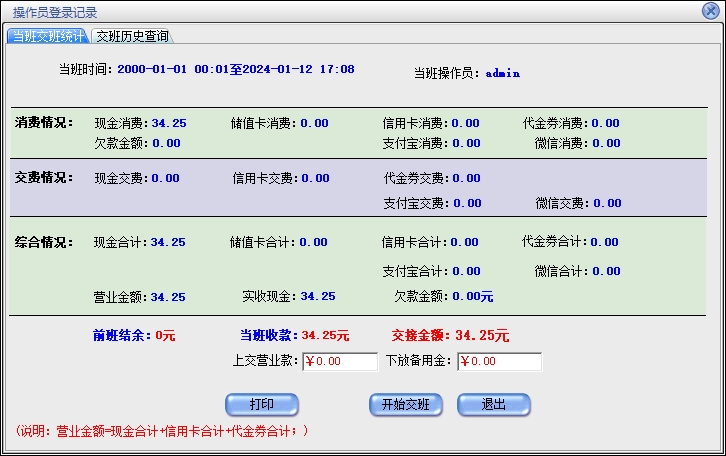
Task: Select the 当班时间 date range text
Action: (235, 70)
